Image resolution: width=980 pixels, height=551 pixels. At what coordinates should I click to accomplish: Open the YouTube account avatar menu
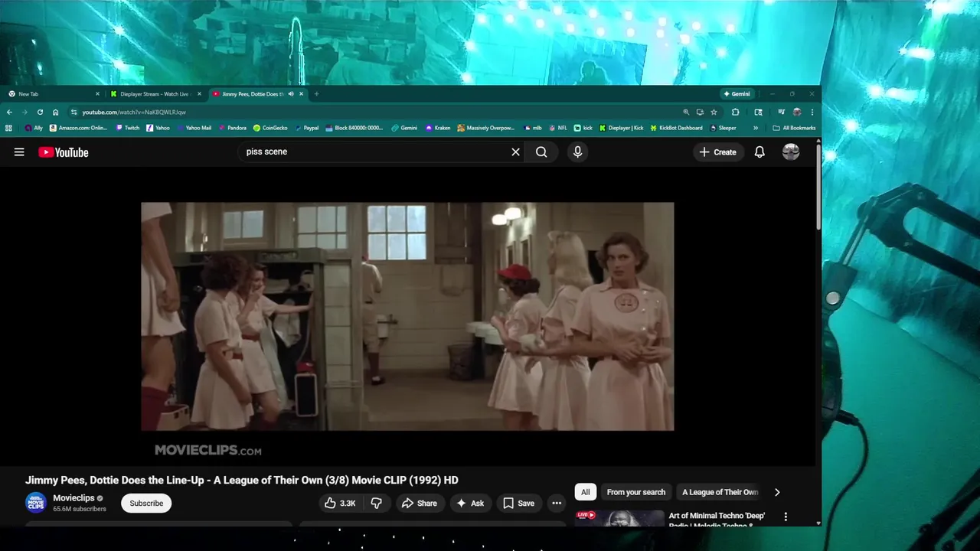(x=791, y=152)
